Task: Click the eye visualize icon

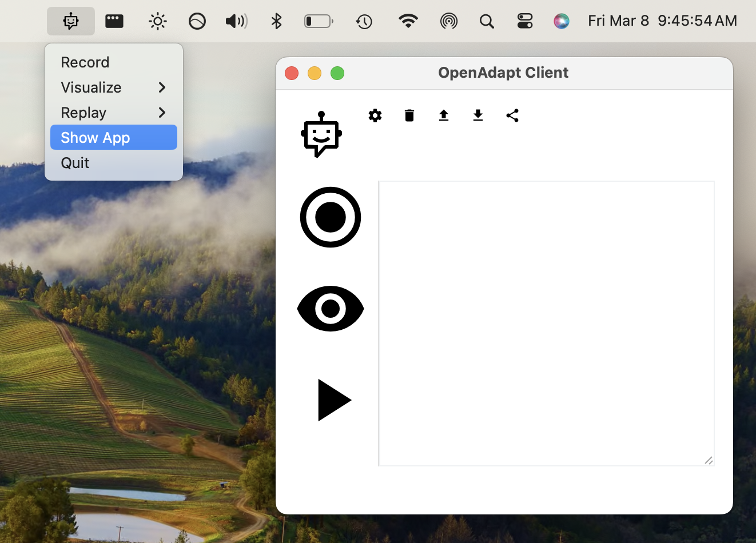Action: (x=331, y=309)
